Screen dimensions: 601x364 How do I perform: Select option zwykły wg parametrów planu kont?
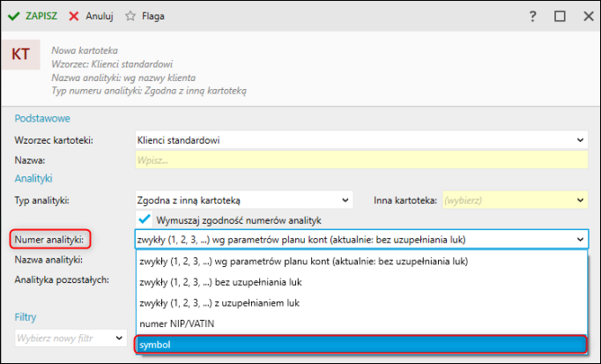361,261
